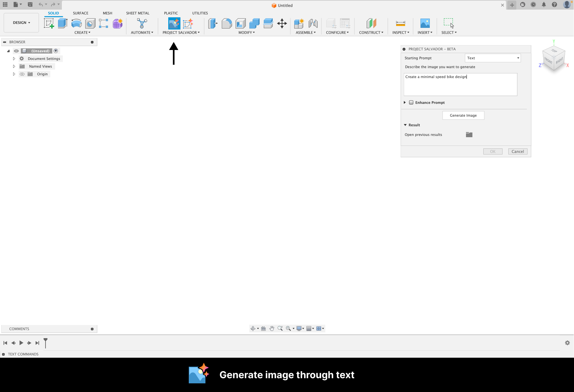Click the ViewCube TOP face
Image resolution: width=574 pixels, height=392 pixels.
click(x=554, y=51)
